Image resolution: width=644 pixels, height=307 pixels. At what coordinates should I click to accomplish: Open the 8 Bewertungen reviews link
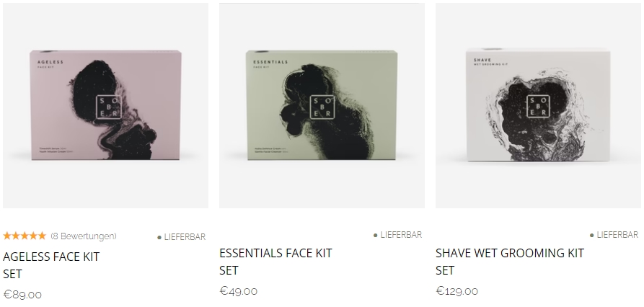pyautogui.click(x=84, y=236)
